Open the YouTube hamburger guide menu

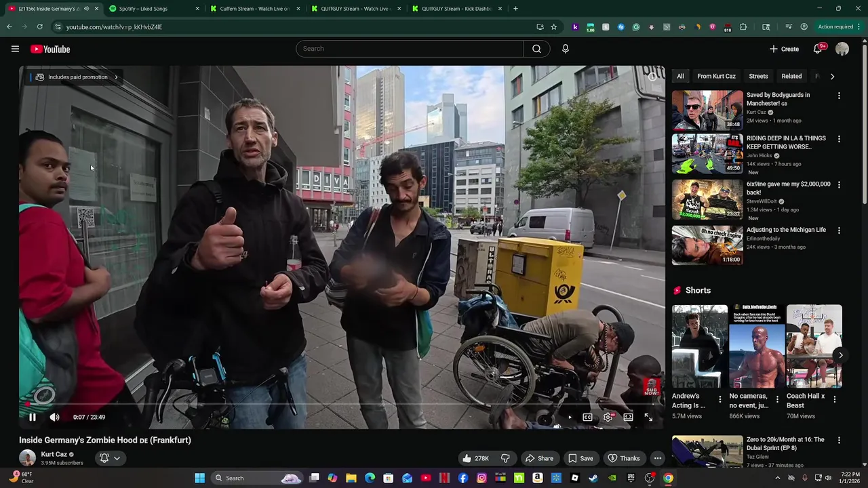(x=15, y=49)
